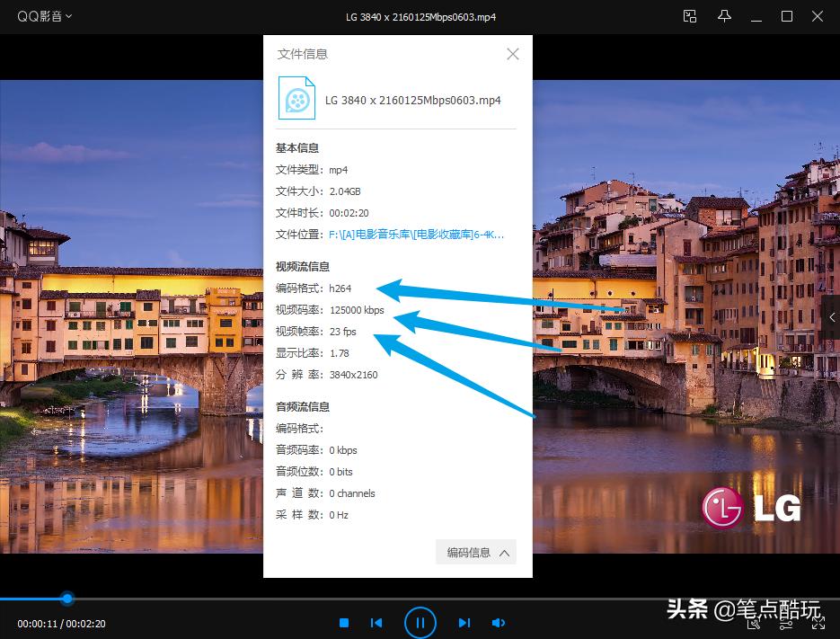Click the 文件大小 2.04GB value
The height and width of the screenshot is (639, 840).
click(345, 191)
